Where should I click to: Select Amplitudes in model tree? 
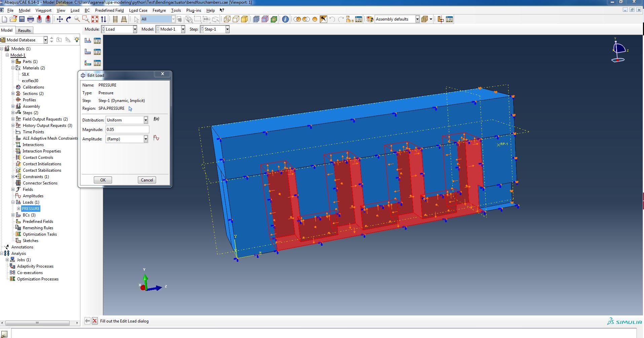[33, 196]
